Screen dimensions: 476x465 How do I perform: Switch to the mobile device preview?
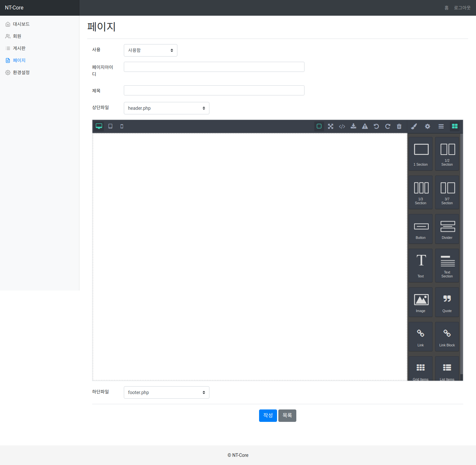coord(122,126)
